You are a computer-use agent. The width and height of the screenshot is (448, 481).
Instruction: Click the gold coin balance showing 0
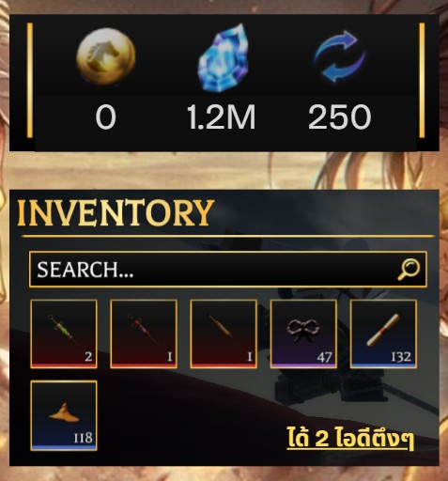tap(106, 117)
